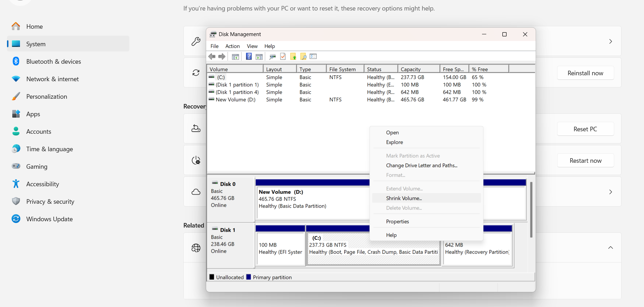Screen dimensions: 644x307
Task: Click the disk with magnifier toolbar icon
Action: [272, 56]
